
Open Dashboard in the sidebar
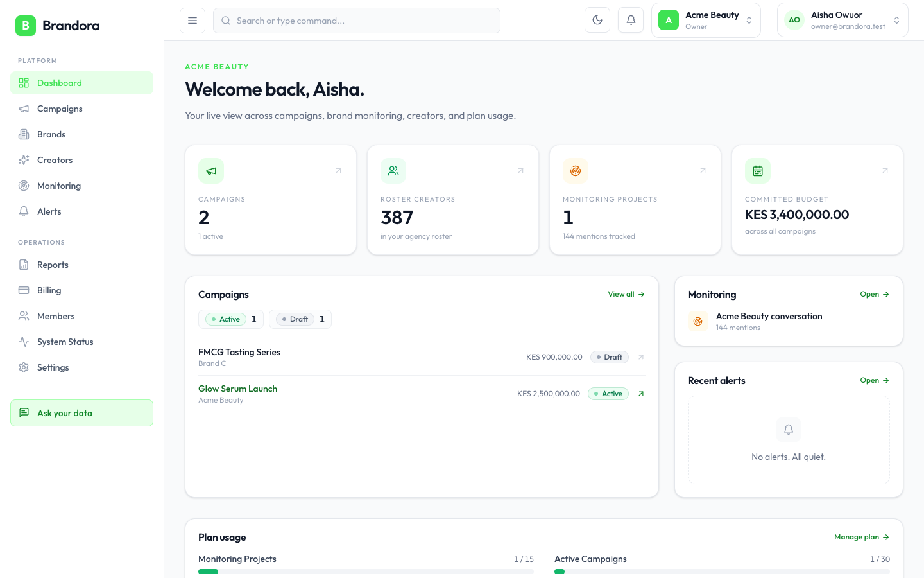(x=81, y=83)
